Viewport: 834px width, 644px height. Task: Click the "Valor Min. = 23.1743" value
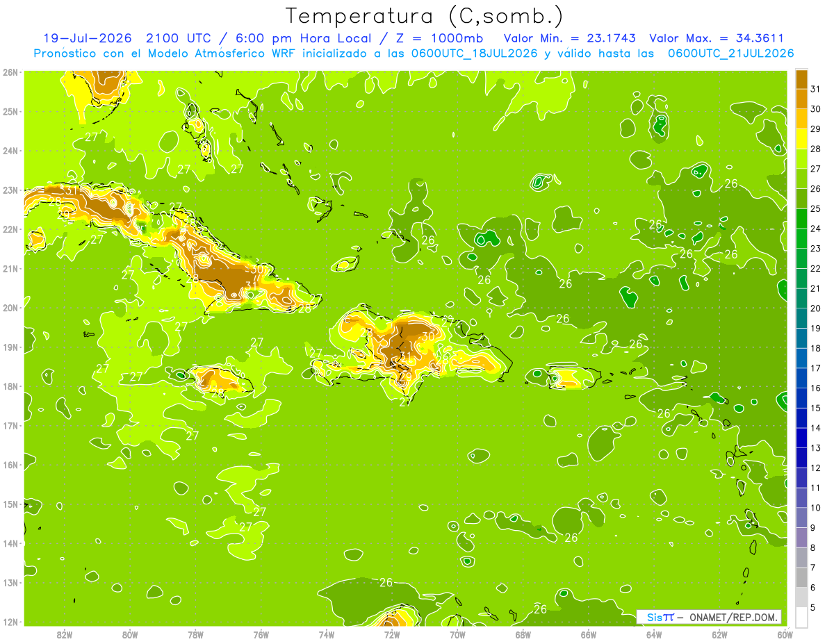[x=569, y=38]
